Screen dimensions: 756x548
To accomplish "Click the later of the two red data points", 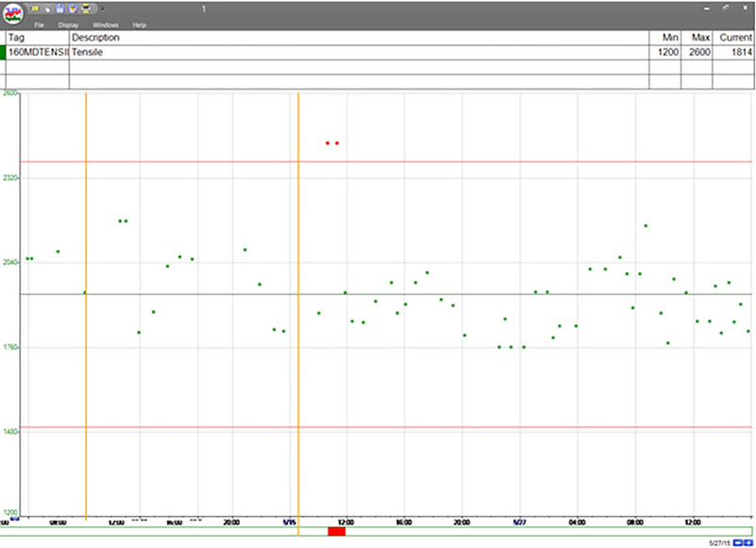I will click(337, 144).
